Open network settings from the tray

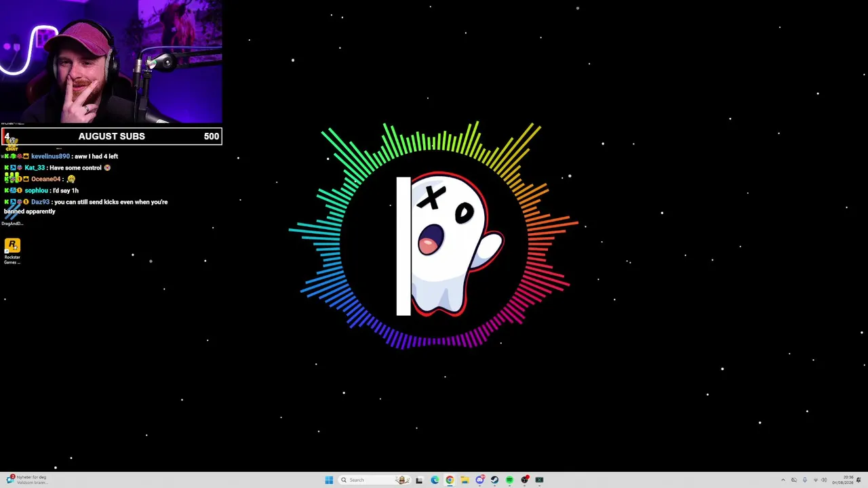(x=816, y=480)
